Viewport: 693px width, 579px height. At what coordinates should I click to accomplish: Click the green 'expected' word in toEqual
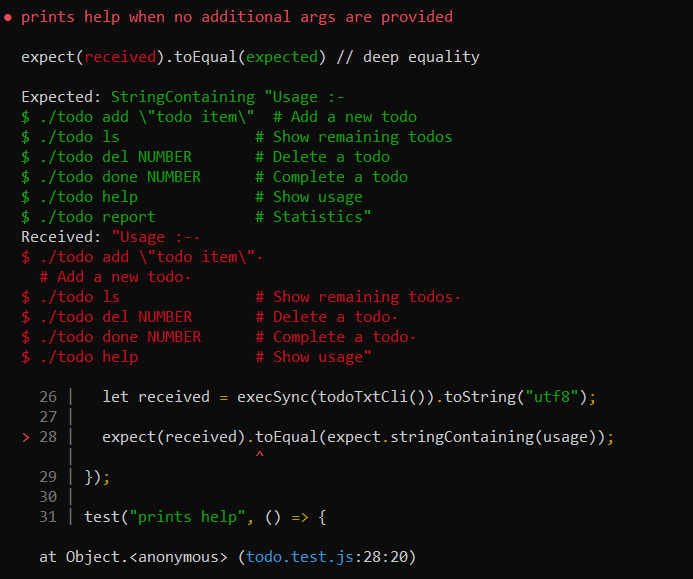pos(282,57)
